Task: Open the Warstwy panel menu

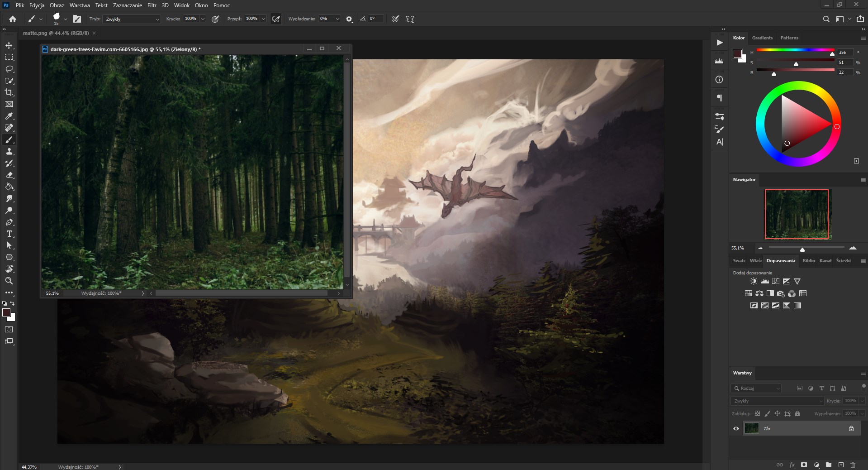Action: [863, 373]
